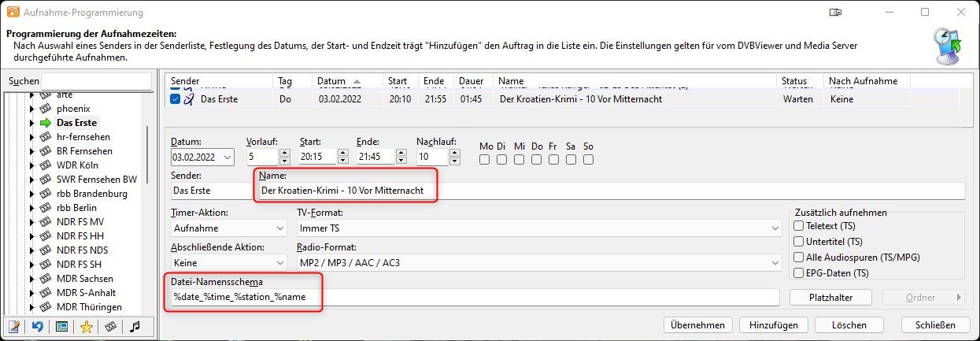
Task: Sort the list by Status column header
Action: click(x=800, y=81)
